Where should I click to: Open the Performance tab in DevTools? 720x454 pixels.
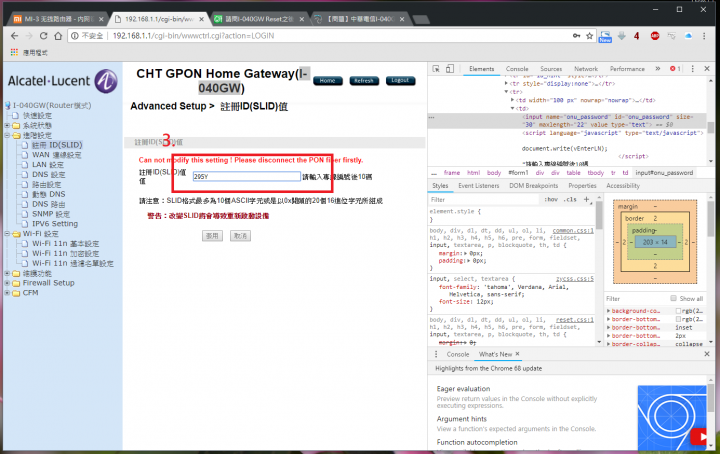tap(627, 69)
